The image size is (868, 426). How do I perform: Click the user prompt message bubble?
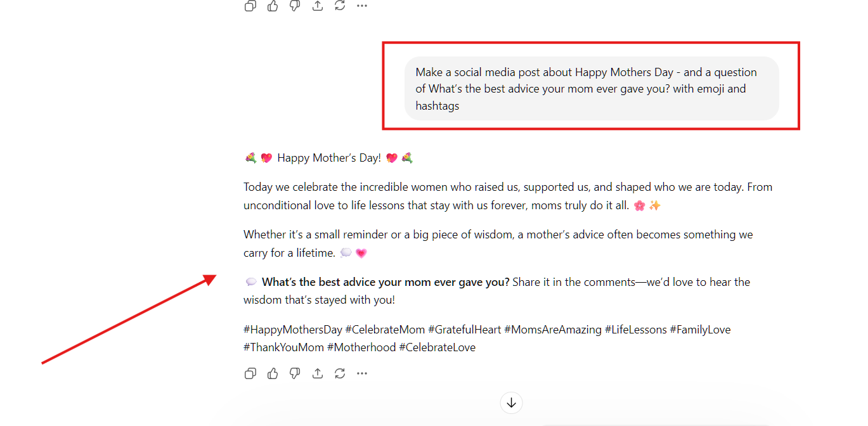(x=591, y=89)
